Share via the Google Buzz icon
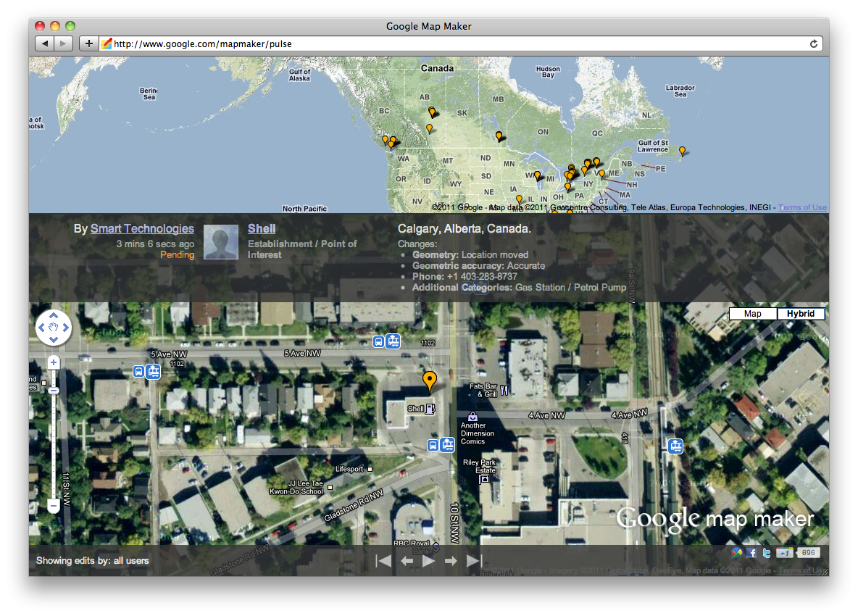This screenshot has width=858, height=616. [737, 552]
